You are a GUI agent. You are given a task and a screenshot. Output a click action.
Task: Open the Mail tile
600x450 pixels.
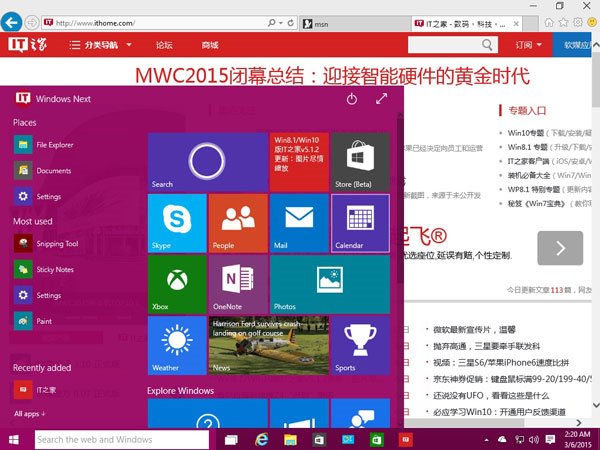pos(299,223)
